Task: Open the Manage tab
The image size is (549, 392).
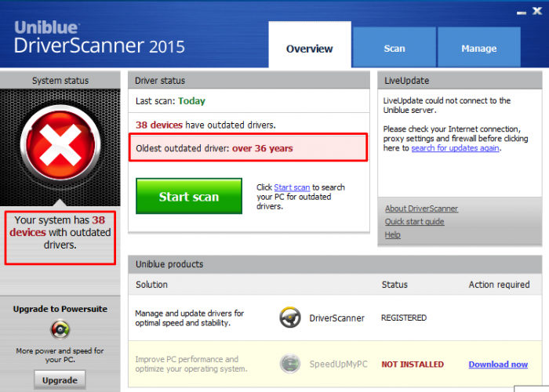Action: click(x=479, y=47)
